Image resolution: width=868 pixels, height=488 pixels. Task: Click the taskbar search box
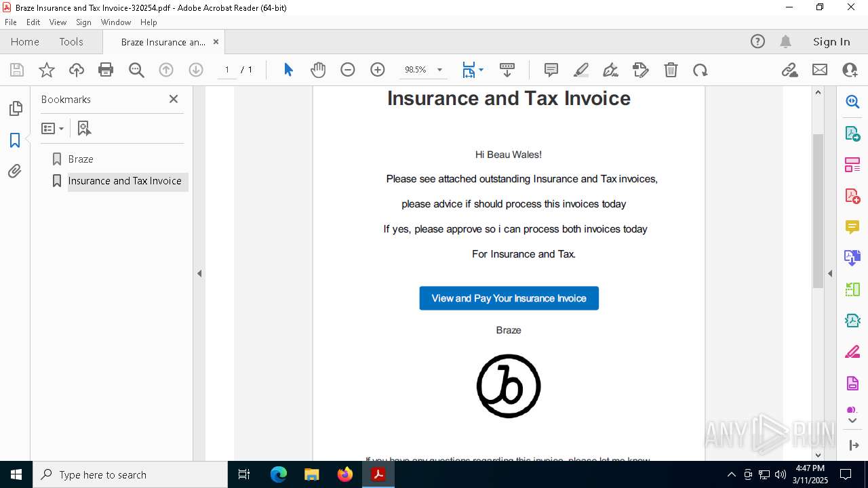130,474
